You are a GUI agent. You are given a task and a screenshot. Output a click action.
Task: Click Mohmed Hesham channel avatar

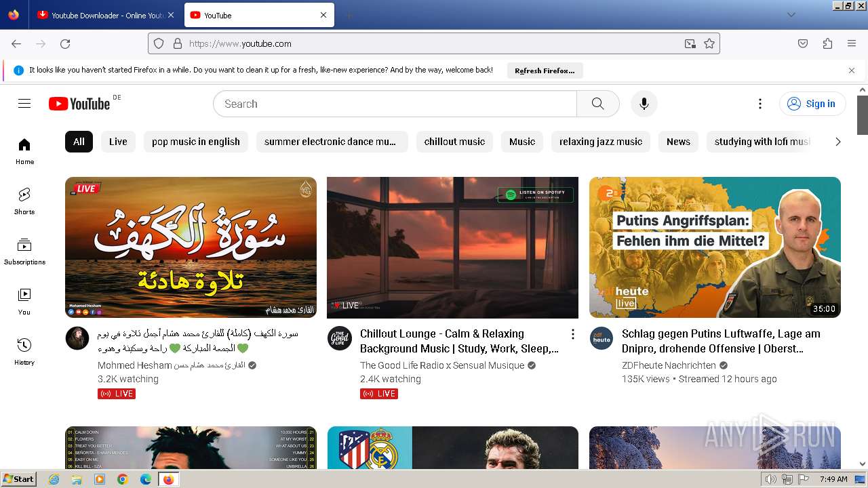click(x=77, y=338)
